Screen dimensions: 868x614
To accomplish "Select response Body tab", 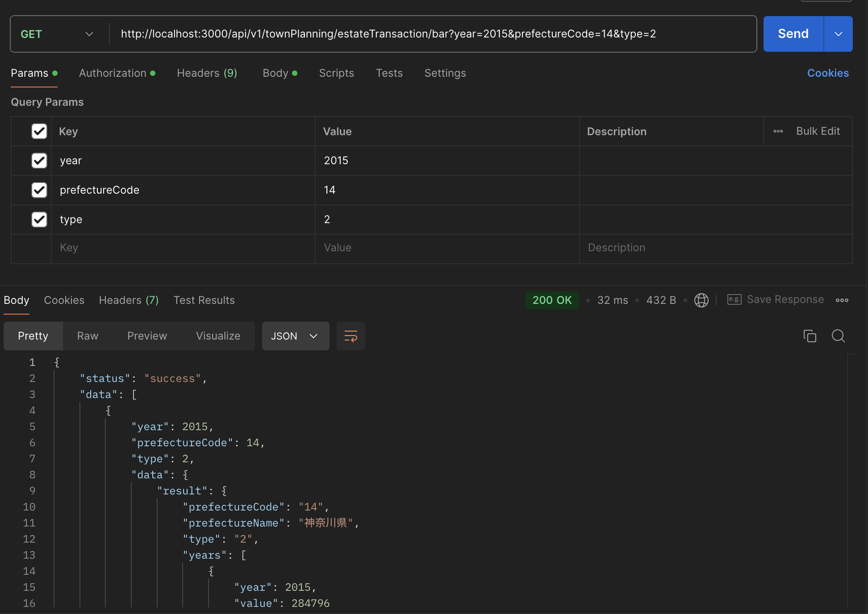I will [17, 300].
